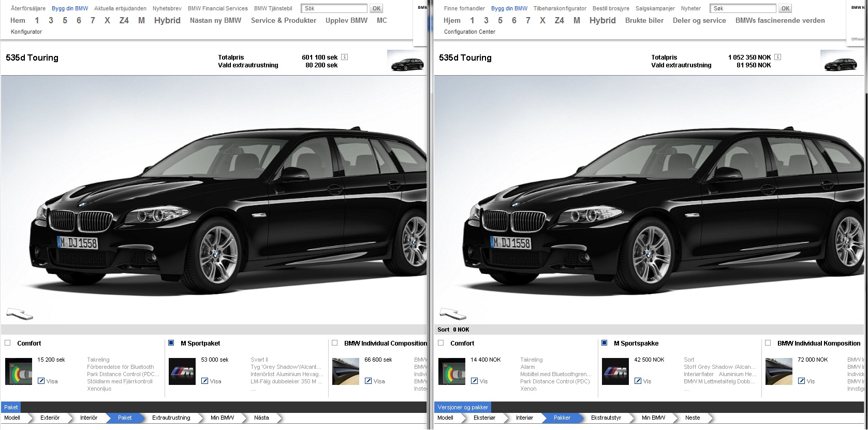Open the Configuration Center link
Screen dimensions: 868x430
470,32
